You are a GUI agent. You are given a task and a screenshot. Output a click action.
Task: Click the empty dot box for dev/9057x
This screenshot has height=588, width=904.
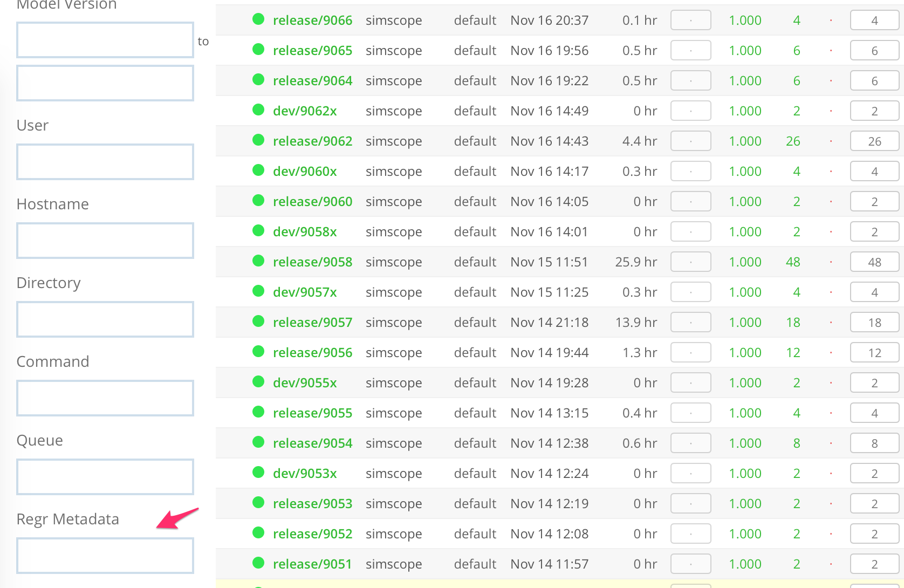[690, 292]
